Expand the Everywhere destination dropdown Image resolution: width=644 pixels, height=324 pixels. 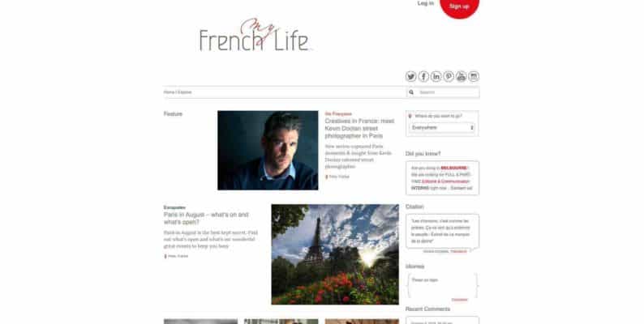pyautogui.click(x=442, y=127)
